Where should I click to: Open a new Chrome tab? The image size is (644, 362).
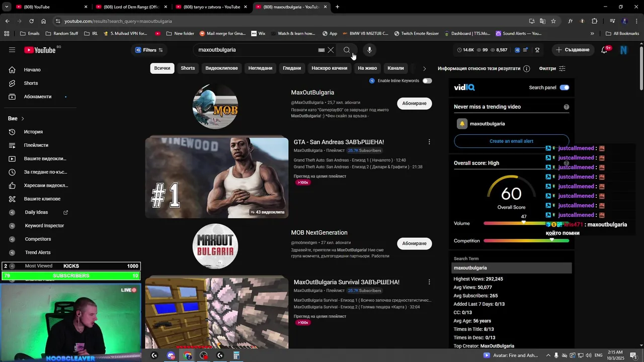click(x=337, y=7)
